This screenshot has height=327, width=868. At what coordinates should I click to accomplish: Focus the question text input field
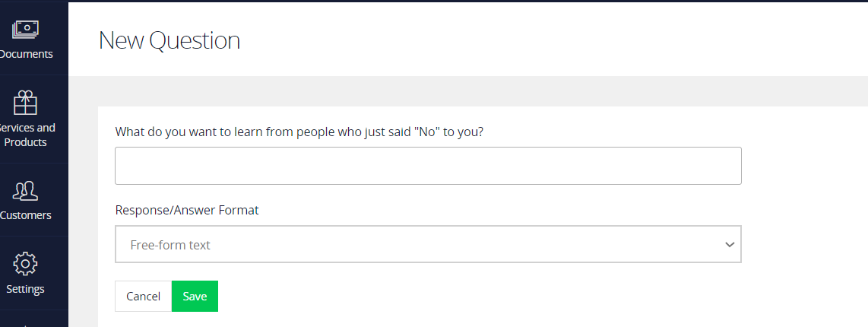tap(428, 166)
